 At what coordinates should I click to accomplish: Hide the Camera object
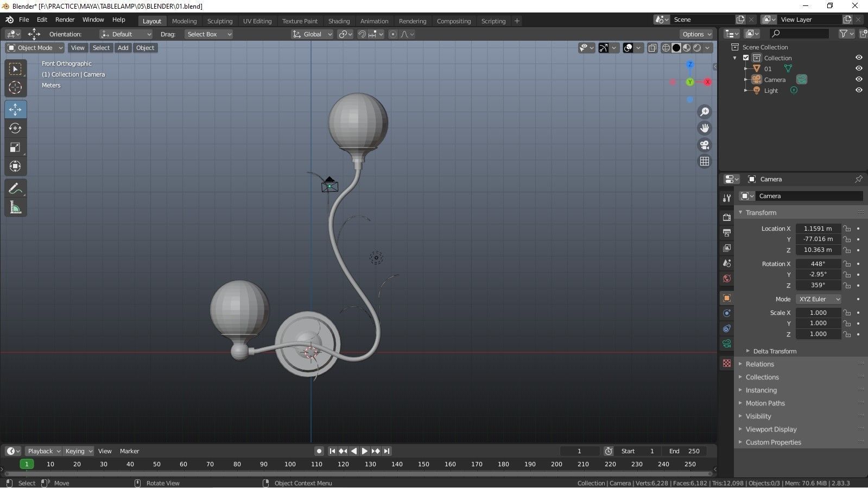coord(859,79)
